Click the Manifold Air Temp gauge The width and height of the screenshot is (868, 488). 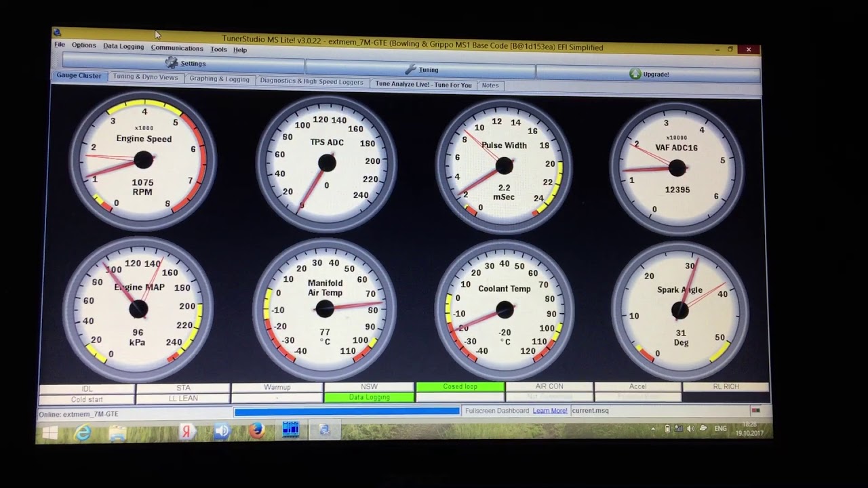325,309
